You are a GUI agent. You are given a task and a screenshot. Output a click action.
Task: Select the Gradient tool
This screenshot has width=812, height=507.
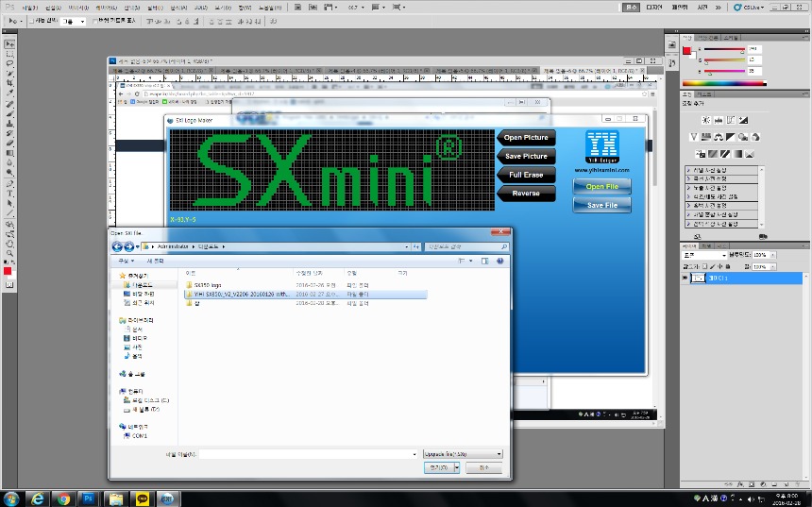[9, 153]
